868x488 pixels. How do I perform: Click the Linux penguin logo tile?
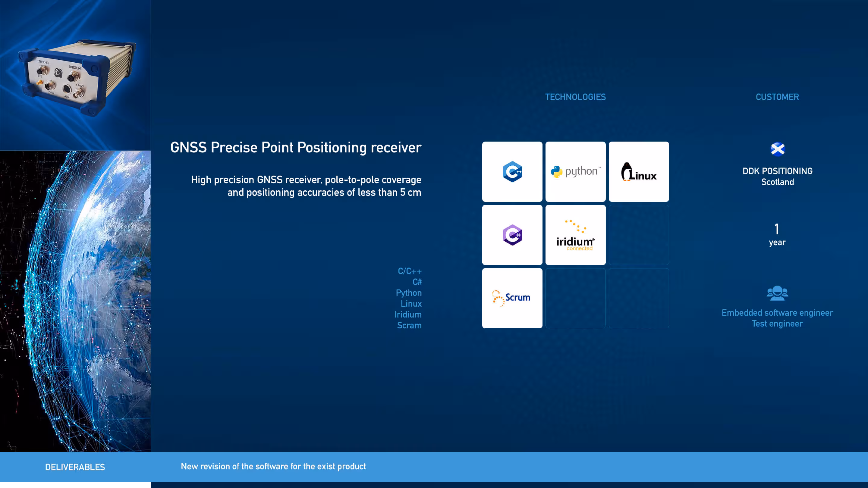tap(639, 171)
